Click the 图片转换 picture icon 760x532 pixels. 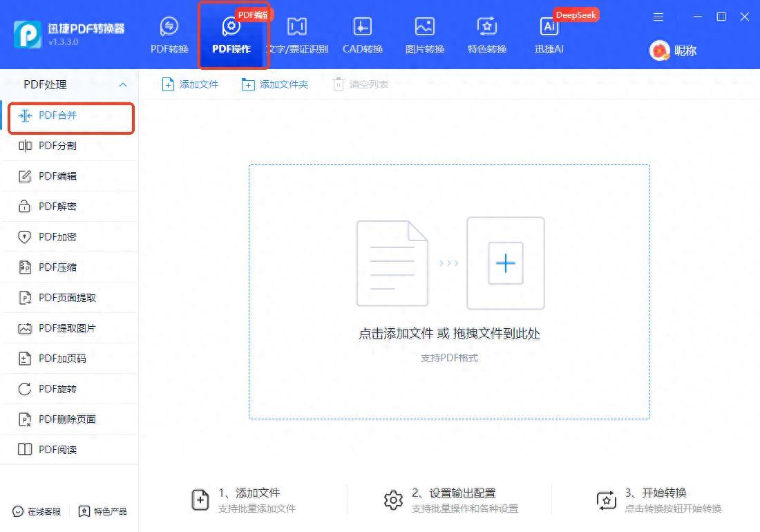[x=424, y=27]
